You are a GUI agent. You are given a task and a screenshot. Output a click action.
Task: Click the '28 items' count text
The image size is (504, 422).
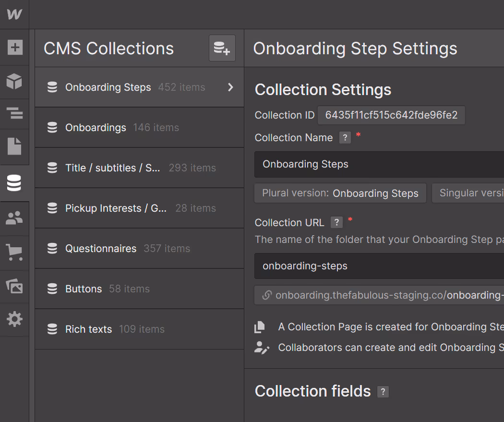[x=196, y=208]
